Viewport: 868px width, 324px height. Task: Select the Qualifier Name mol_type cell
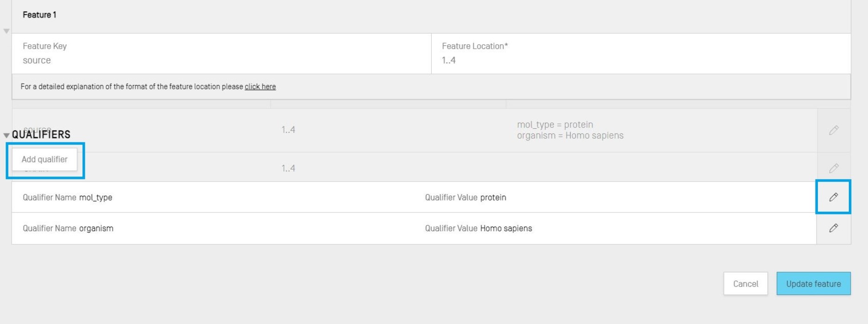pyautogui.click(x=96, y=198)
